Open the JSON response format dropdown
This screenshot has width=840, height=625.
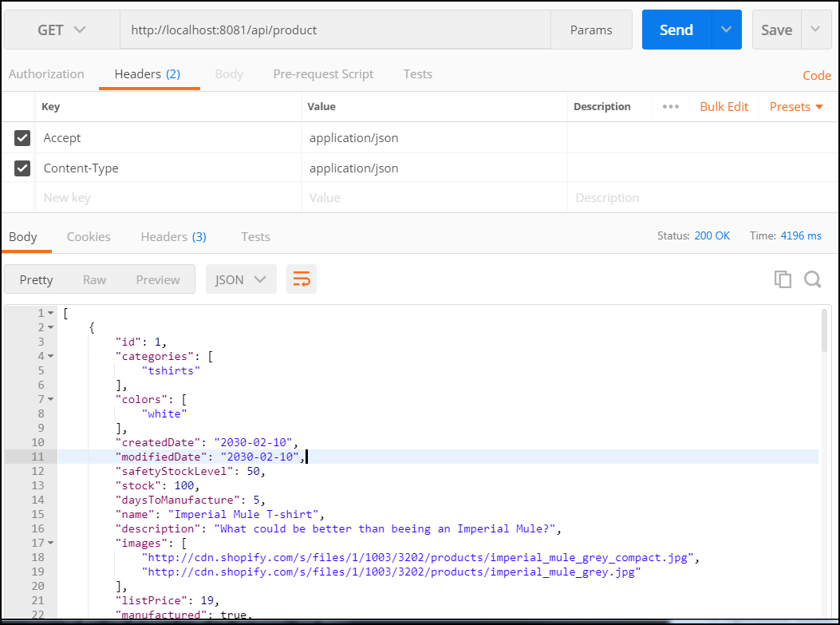(240, 279)
